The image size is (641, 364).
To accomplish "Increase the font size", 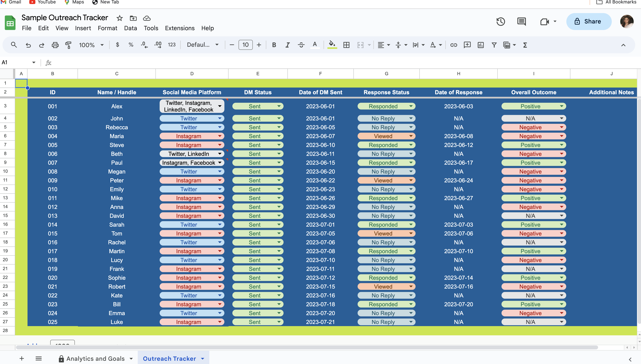I will click(259, 45).
